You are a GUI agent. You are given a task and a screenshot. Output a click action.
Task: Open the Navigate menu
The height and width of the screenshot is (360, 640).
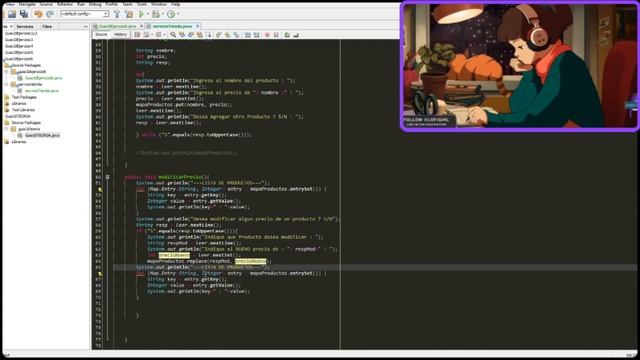coord(27,4)
